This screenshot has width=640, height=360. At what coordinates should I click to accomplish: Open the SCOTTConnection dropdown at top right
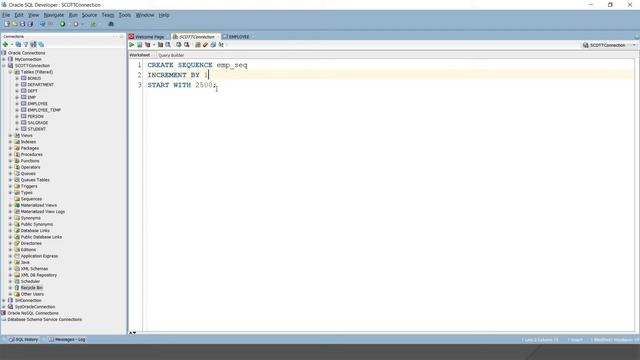point(634,45)
